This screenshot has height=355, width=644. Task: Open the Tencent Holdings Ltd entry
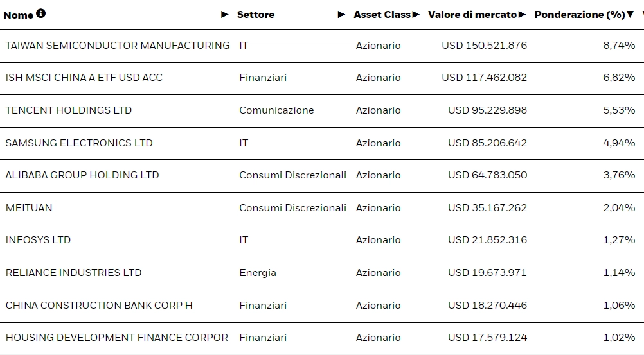(x=68, y=110)
